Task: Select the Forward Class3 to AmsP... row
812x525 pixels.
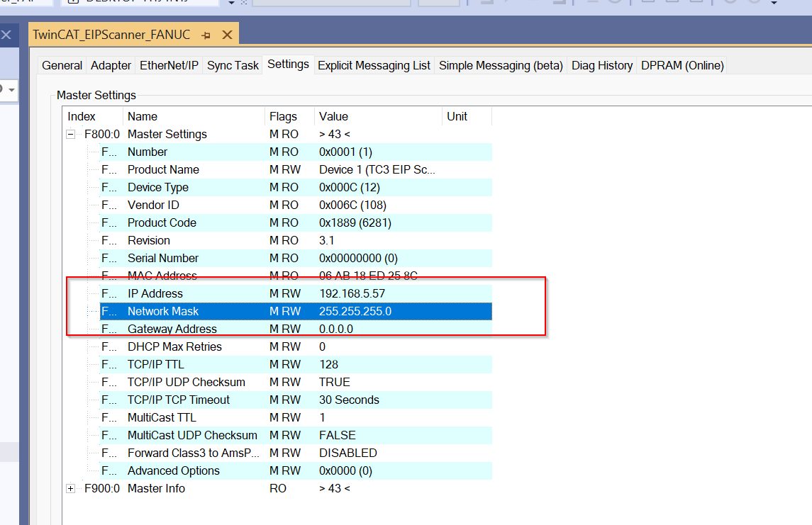Action: (296, 453)
